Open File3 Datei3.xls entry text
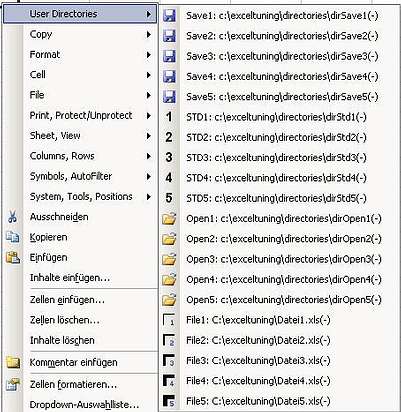This screenshot has width=401, height=412. tap(258, 361)
